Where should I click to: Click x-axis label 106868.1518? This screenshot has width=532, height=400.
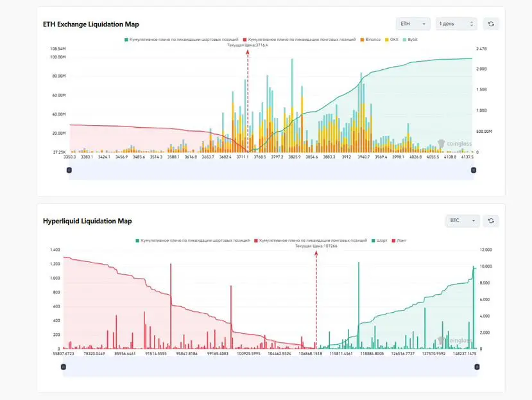pos(310,354)
